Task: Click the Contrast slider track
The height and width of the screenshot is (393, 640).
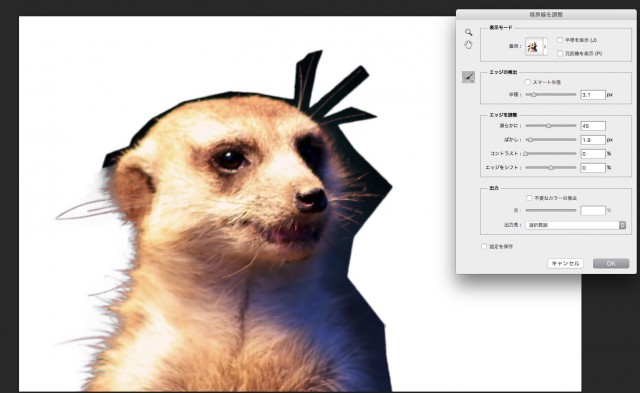Action: (x=551, y=153)
